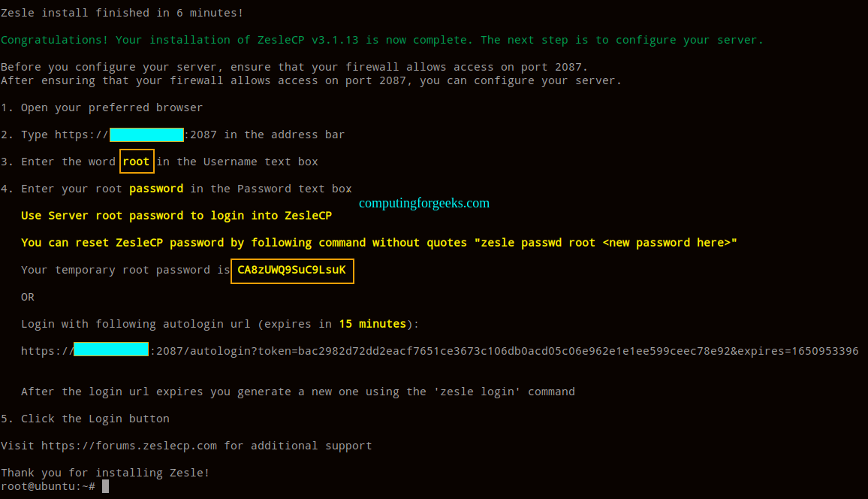Click the computingforgeeks.com watermark text

coord(424,203)
